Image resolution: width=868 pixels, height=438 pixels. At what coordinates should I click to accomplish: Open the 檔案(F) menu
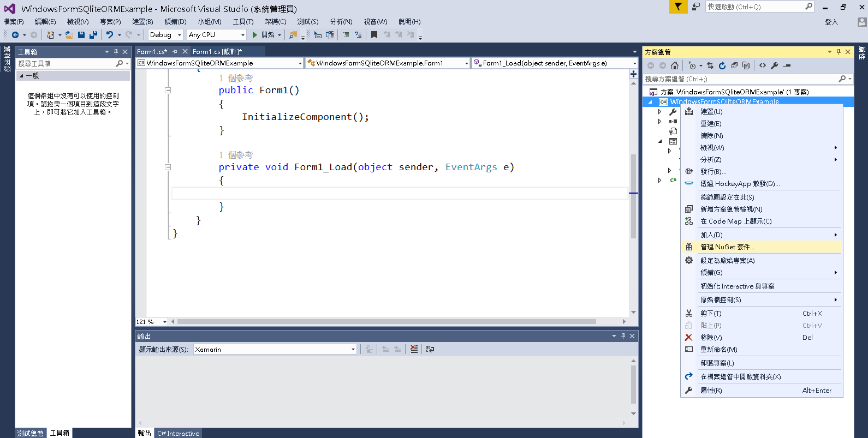(x=14, y=22)
